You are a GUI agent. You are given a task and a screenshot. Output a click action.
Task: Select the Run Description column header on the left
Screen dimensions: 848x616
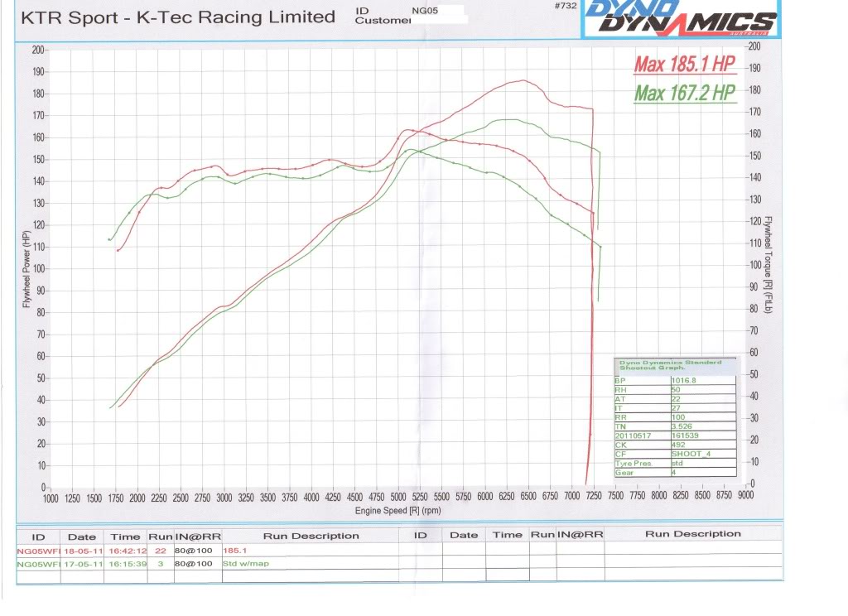pyautogui.click(x=311, y=536)
